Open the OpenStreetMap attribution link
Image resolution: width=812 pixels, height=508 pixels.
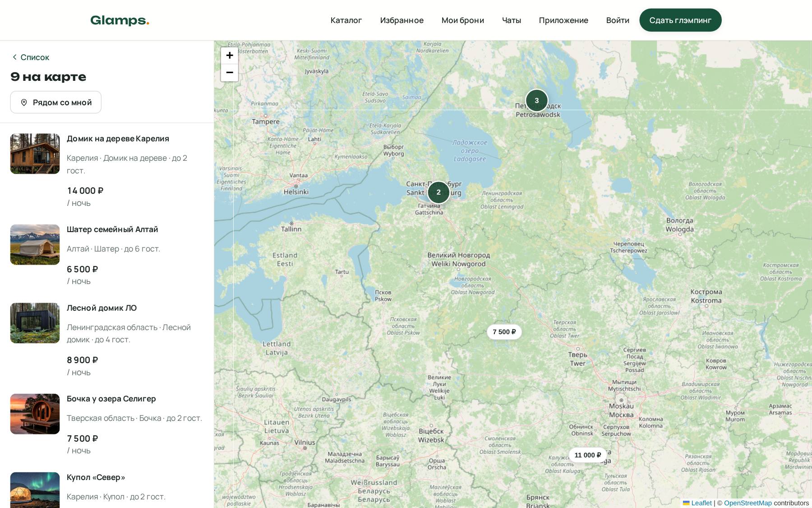[747, 503]
